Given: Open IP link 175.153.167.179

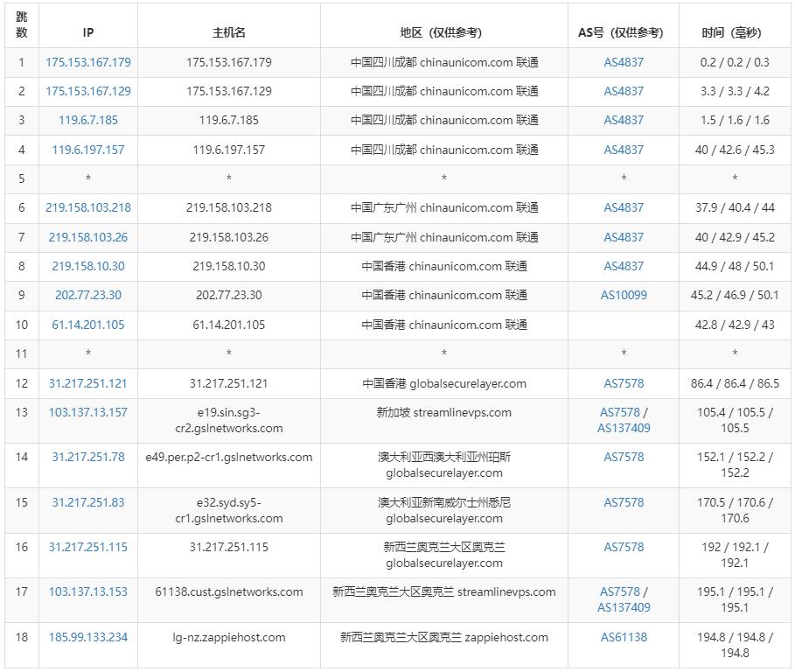Looking at the screenshot, I should click(88, 62).
